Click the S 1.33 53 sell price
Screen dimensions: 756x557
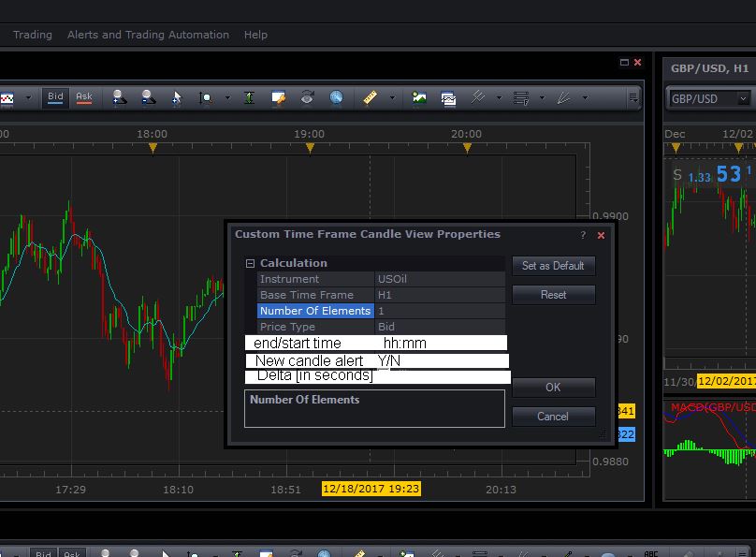pos(712,174)
